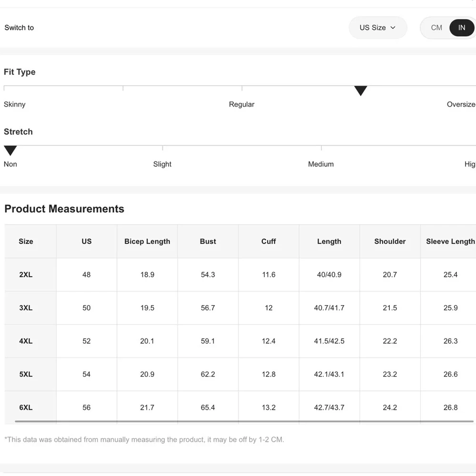Click the Regular fit label
The height and width of the screenshot is (476, 476).
(x=242, y=104)
